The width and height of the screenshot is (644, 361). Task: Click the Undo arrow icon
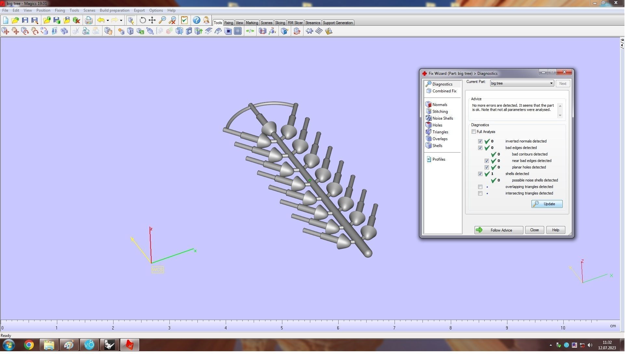[x=101, y=20]
